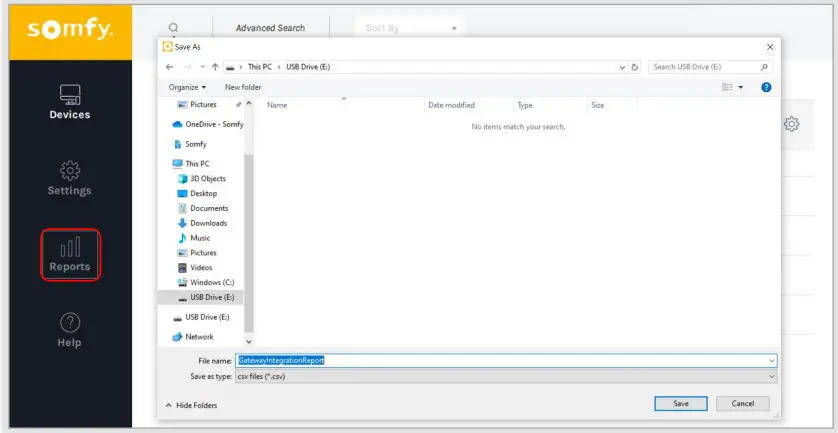
Task: Select OneDrive - Somfy in navigation pane
Action: (208, 124)
